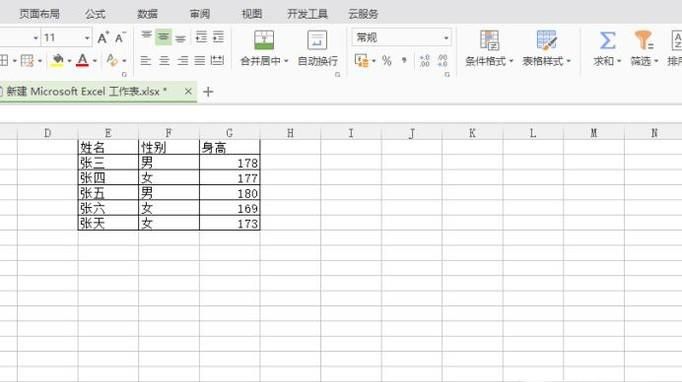Close the 工作表.xlsx document tab
Image resolution: width=682 pixels, height=382 pixels.
[188, 91]
